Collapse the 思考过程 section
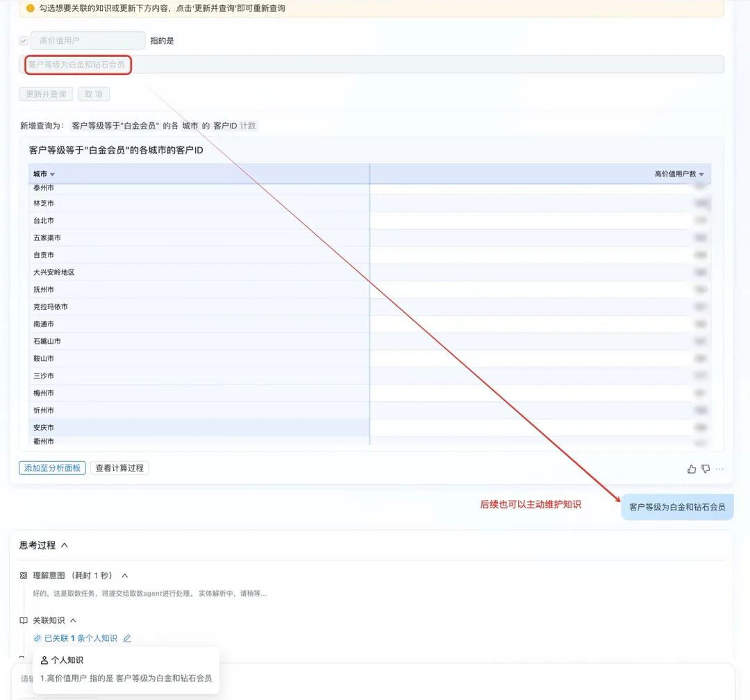This screenshot has width=750, height=700. click(x=65, y=545)
